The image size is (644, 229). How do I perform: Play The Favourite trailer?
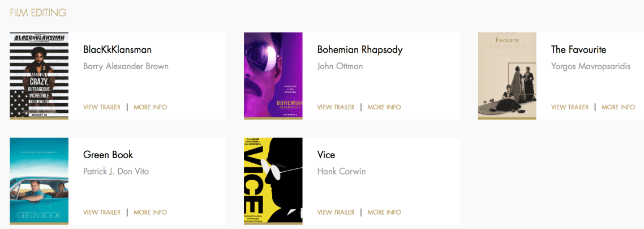click(x=570, y=107)
